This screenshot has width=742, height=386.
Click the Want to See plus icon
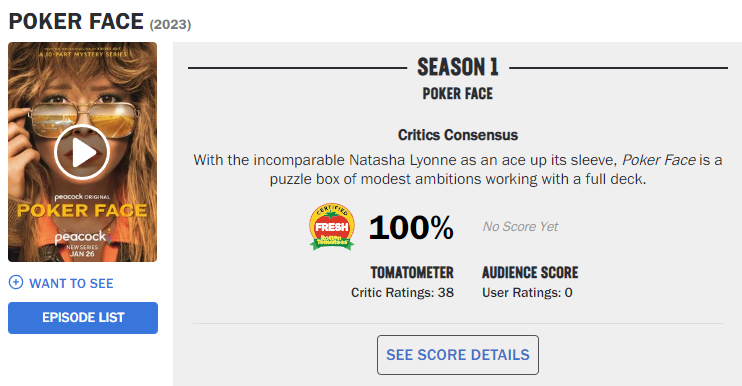tap(16, 282)
